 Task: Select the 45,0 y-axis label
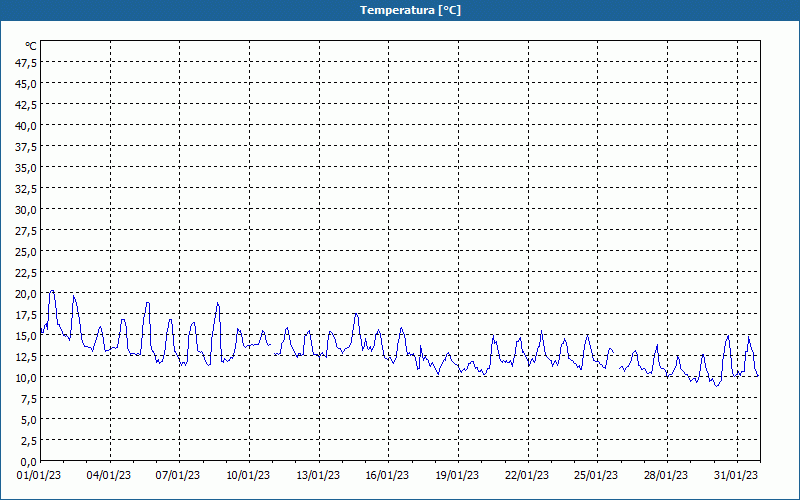(27, 84)
